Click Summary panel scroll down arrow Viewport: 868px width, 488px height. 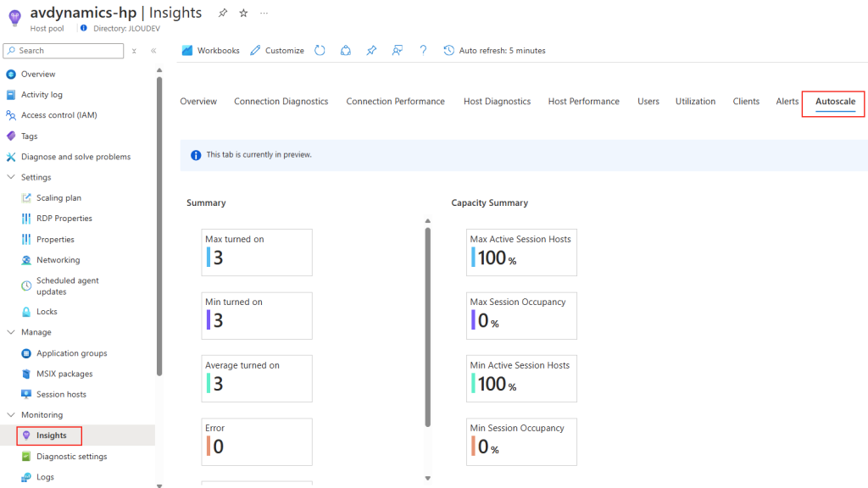[x=427, y=478]
